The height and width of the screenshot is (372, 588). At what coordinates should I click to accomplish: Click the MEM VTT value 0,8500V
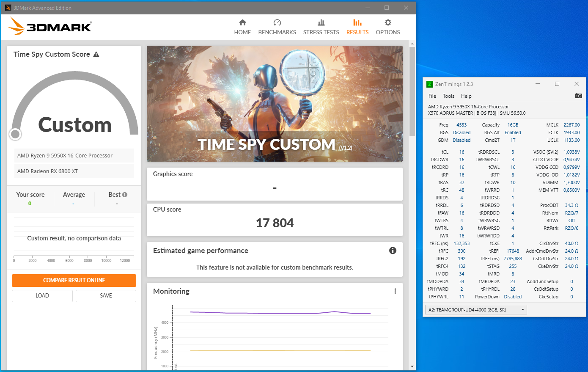coord(572,190)
